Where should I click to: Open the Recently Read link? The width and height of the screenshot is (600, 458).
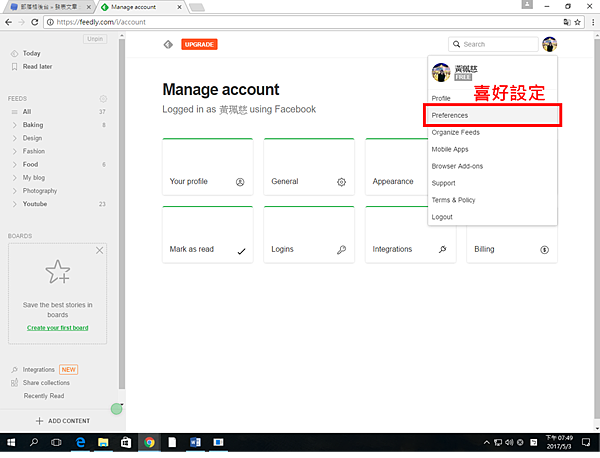(x=44, y=396)
